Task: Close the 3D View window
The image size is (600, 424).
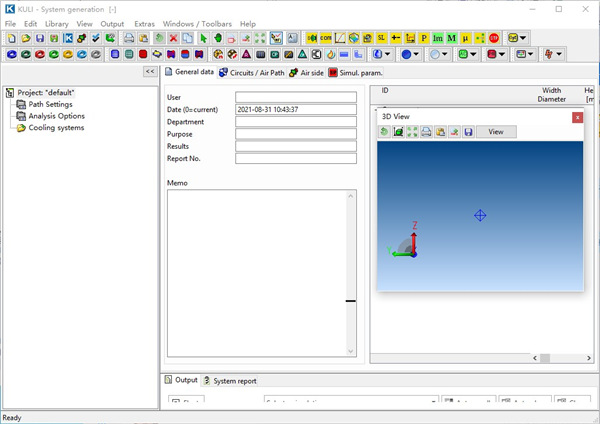Action: coord(577,117)
